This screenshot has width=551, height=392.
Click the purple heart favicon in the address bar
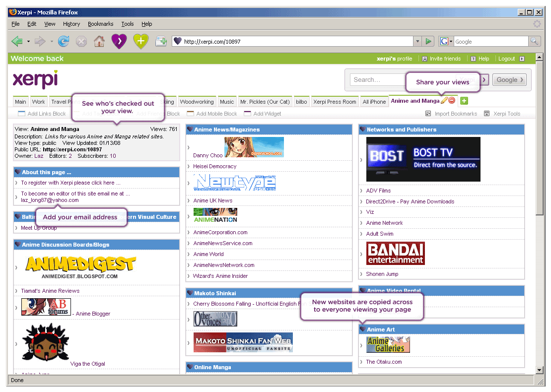pos(178,41)
